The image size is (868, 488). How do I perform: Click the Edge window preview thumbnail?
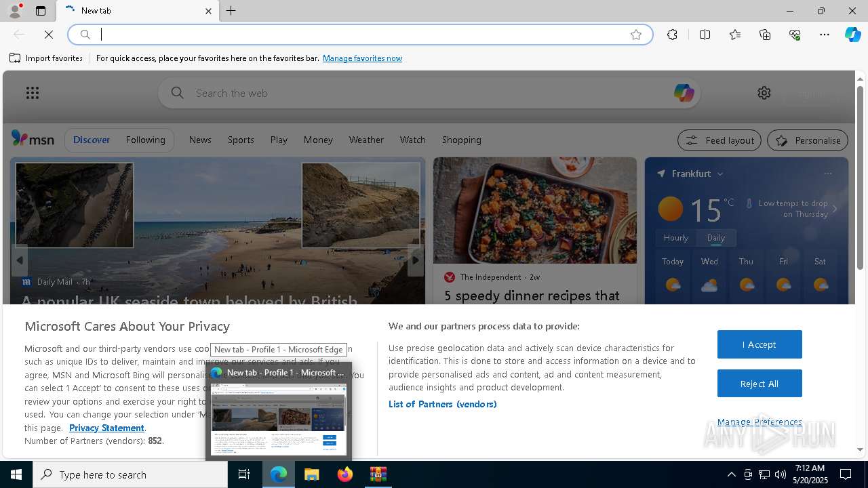[x=279, y=420]
